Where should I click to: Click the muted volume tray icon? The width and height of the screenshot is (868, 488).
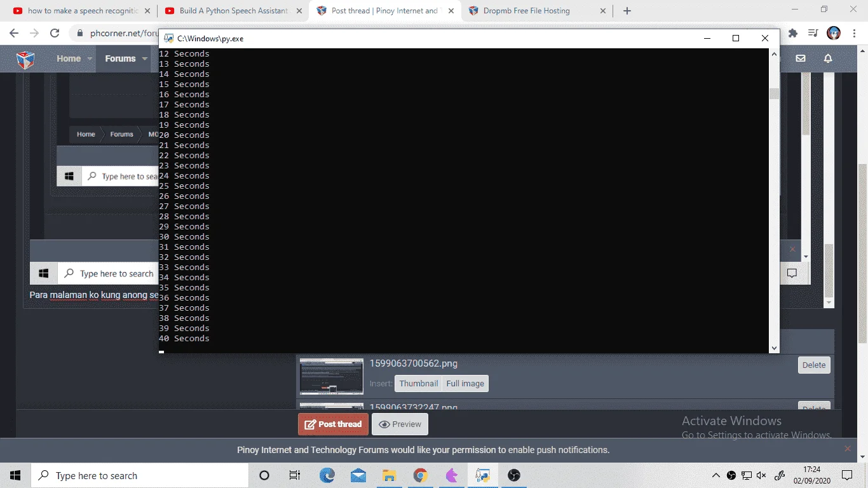coord(762,475)
